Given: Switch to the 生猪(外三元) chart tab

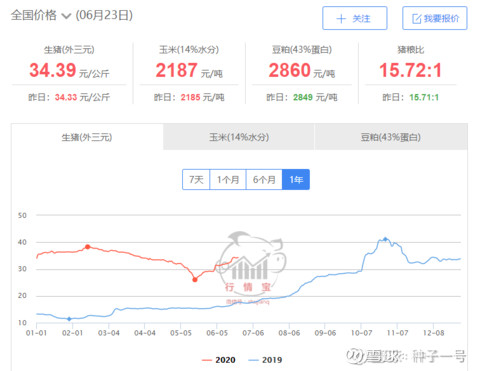Looking at the screenshot, I should click(x=87, y=137).
